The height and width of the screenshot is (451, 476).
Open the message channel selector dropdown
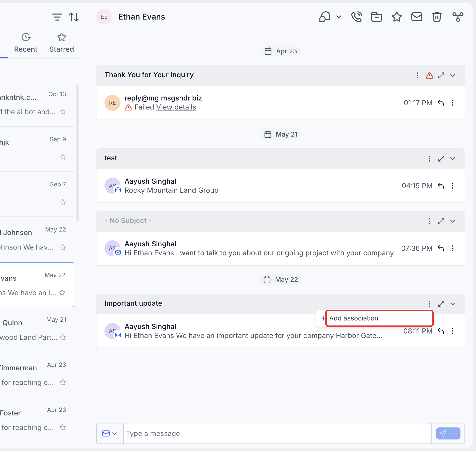(x=110, y=433)
